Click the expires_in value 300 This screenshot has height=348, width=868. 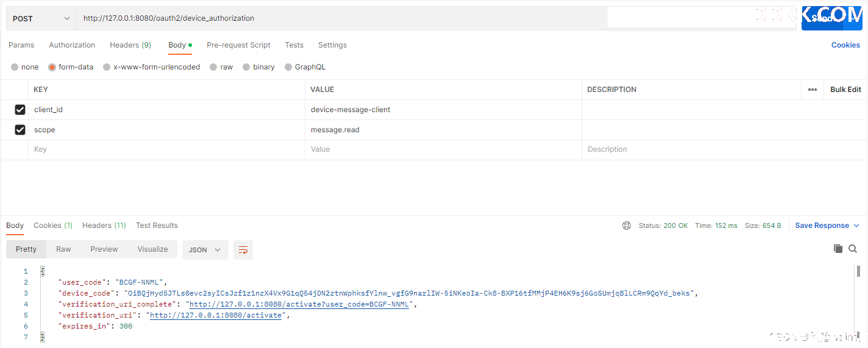(x=126, y=326)
